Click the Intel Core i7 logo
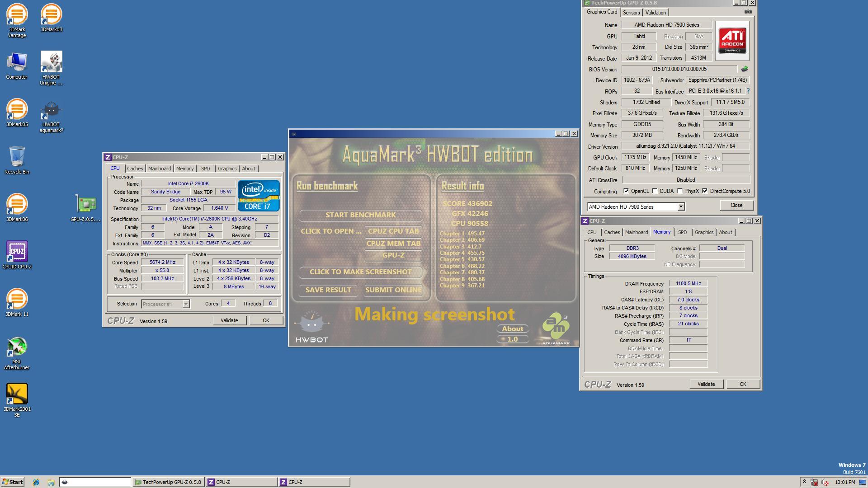This screenshot has height=488, width=868. pos(259,196)
